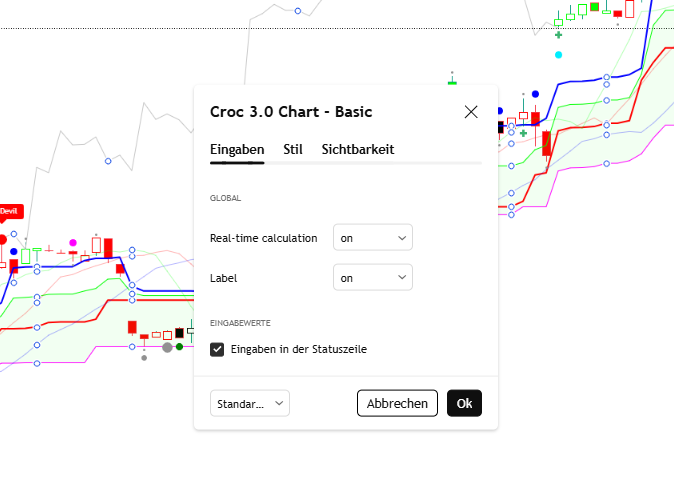
Task: Open the Sichtbarkeit tab
Action: 357,149
